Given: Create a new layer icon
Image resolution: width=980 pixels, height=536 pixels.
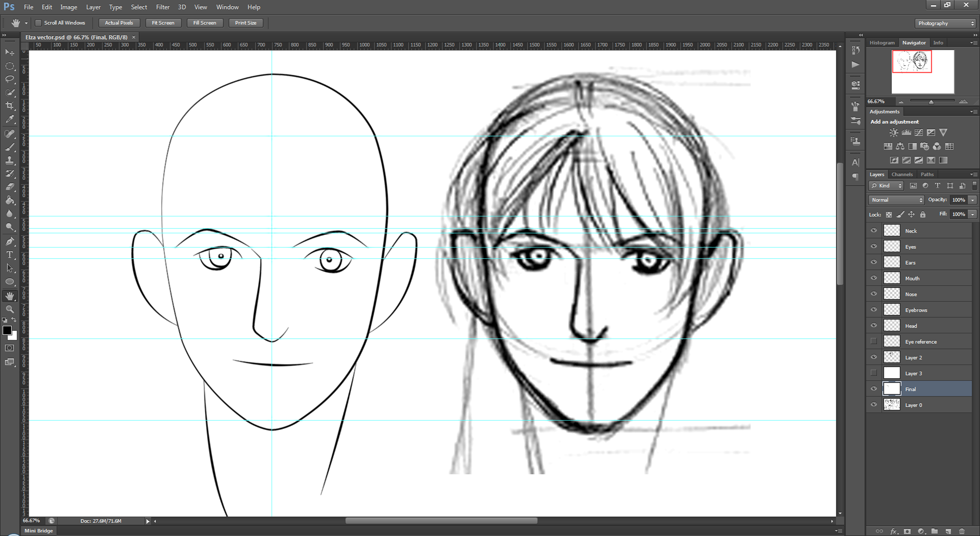Looking at the screenshot, I should pos(948,531).
